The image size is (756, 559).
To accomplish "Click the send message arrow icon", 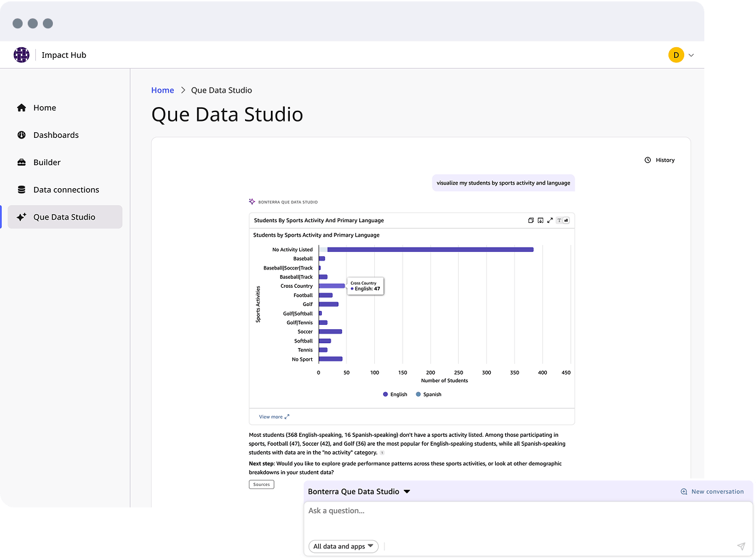I will pos(740,546).
